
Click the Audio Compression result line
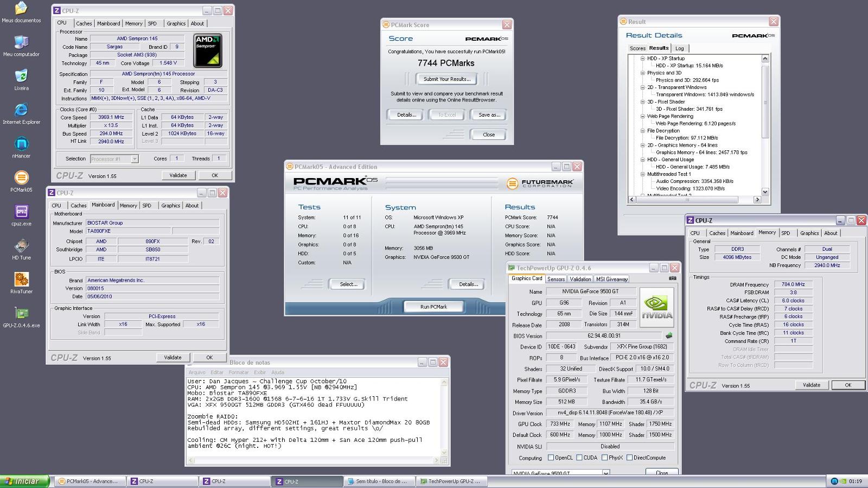[694, 181]
